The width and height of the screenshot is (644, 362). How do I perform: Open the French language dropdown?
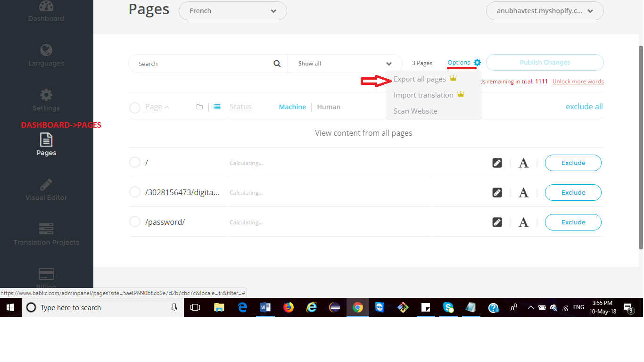(233, 11)
